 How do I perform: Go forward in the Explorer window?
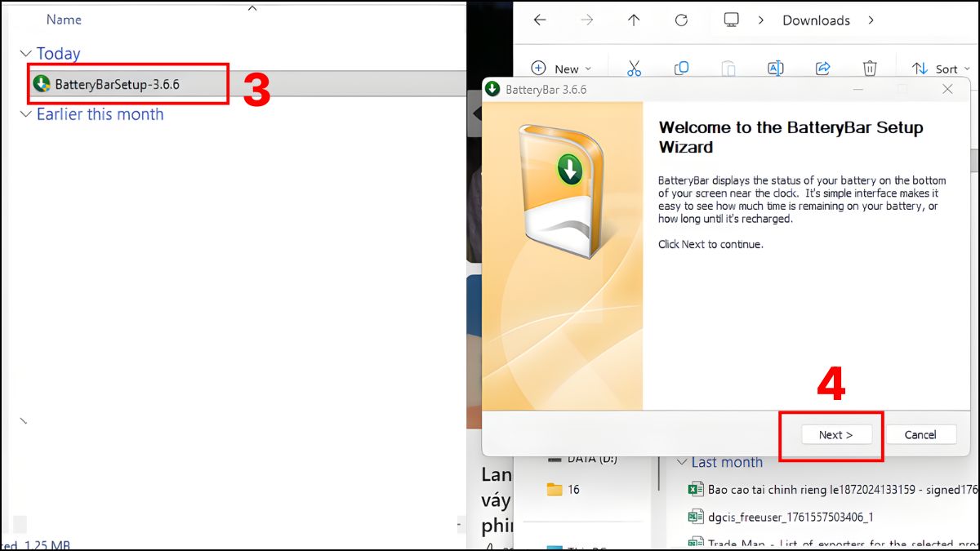click(x=586, y=20)
